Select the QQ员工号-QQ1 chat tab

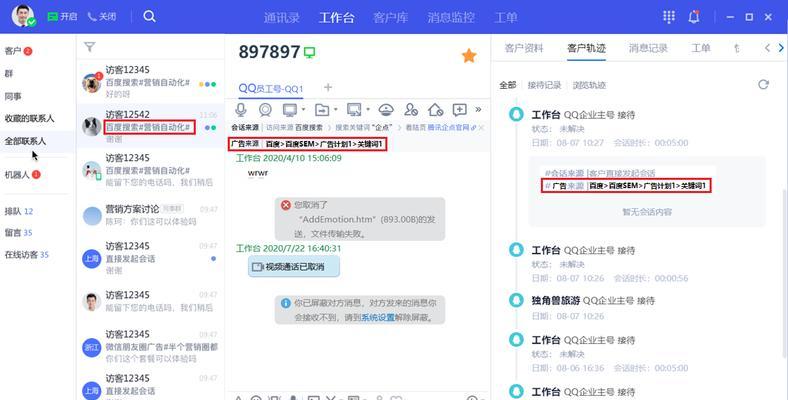[271, 88]
